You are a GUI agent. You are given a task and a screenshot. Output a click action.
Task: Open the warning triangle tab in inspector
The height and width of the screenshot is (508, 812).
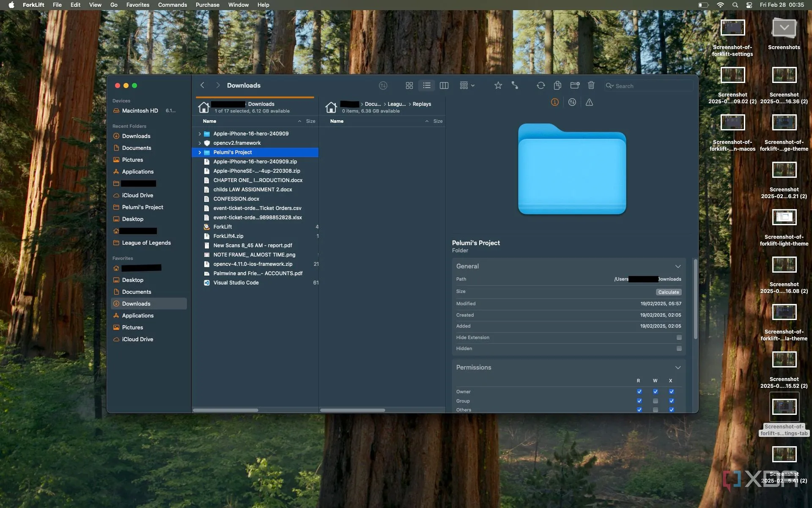[589, 102]
